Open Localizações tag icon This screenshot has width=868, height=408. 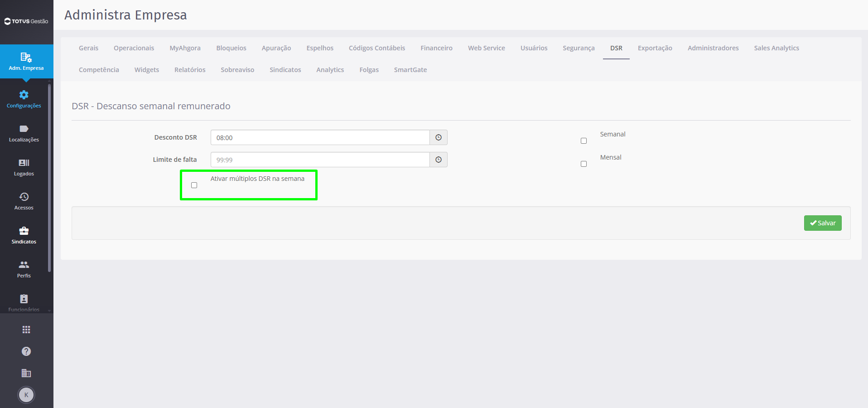[24, 129]
